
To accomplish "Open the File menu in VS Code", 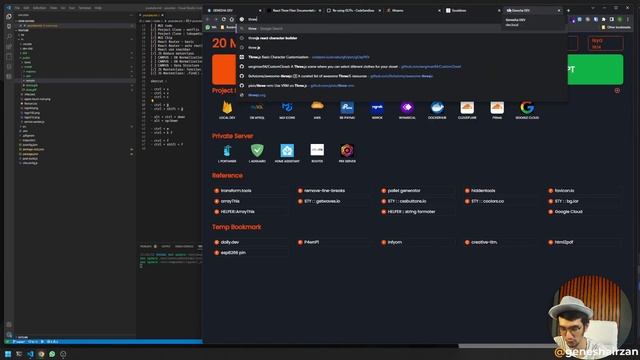I will point(17,8).
